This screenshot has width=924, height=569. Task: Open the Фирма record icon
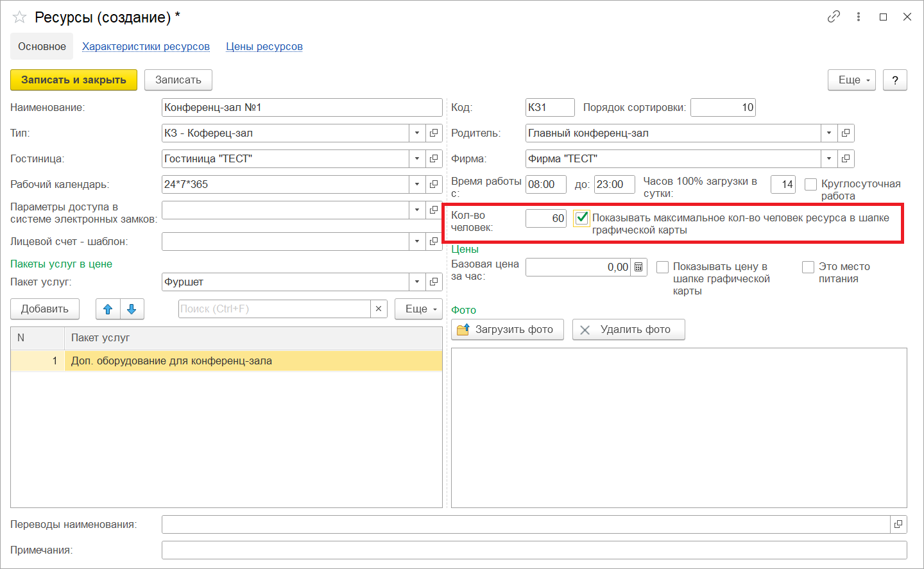[x=846, y=158]
